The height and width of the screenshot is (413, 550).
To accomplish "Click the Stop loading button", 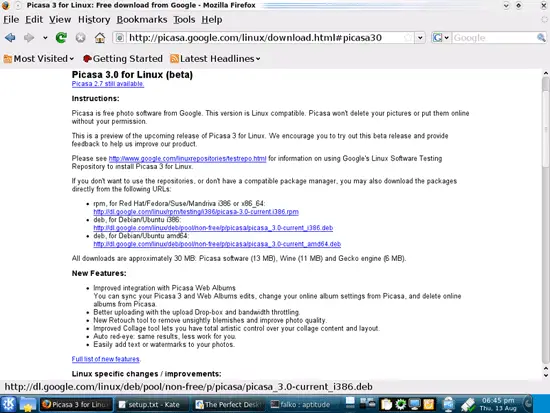I will coord(81,38).
